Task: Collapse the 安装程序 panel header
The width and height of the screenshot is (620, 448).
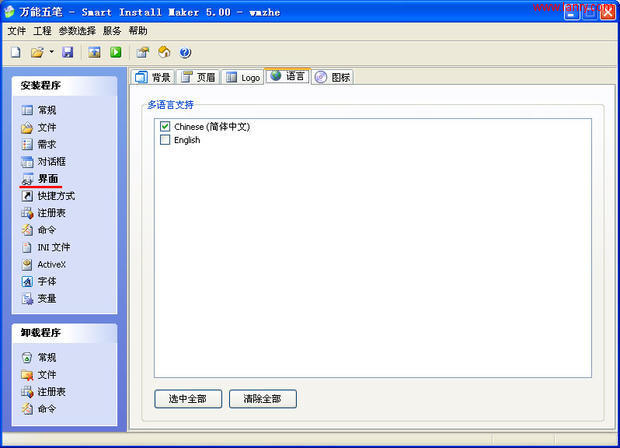Action: coord(64,85)
